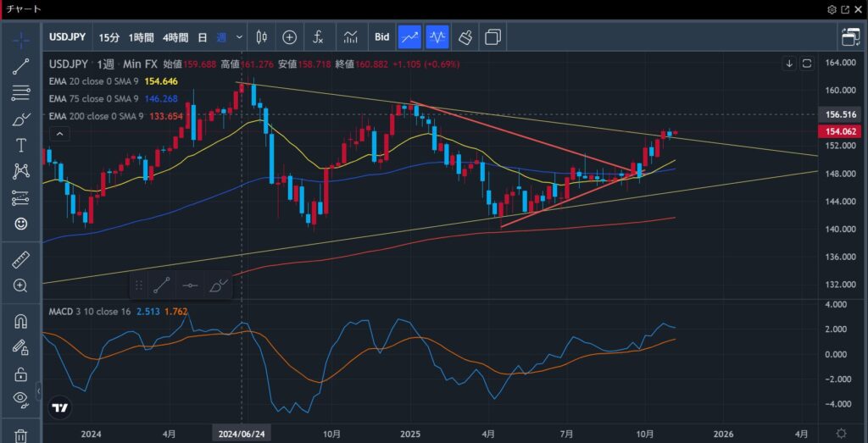Image resolution: width=868 pixels, height=443 pixels.
Task: Select the brush drawing tool
Action: pos(21,119)
